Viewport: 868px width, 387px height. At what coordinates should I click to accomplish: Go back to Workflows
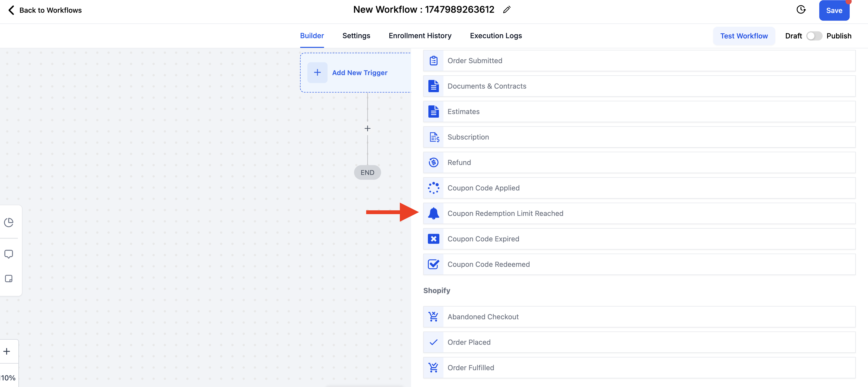[44, 10]
